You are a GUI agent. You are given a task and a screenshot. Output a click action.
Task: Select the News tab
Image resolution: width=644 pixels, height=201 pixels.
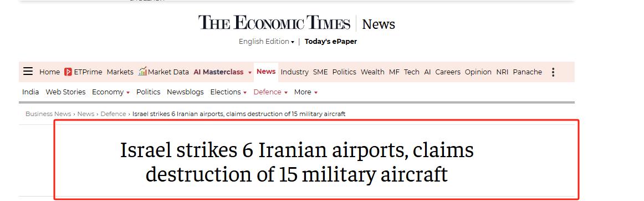point(265,72)
